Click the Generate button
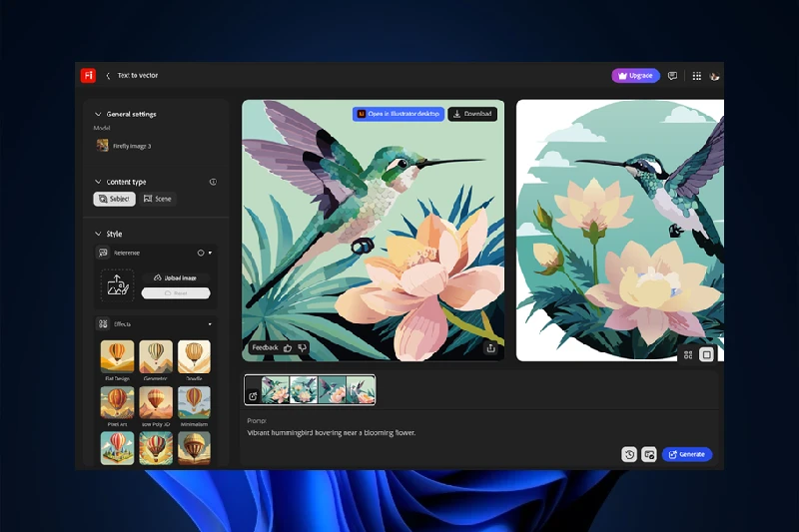This screenshot has width=799, height=532. (687, 454)
